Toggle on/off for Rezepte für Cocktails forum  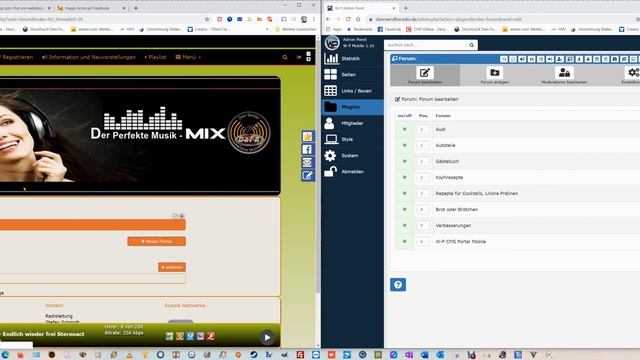click(x=404, y=193)
